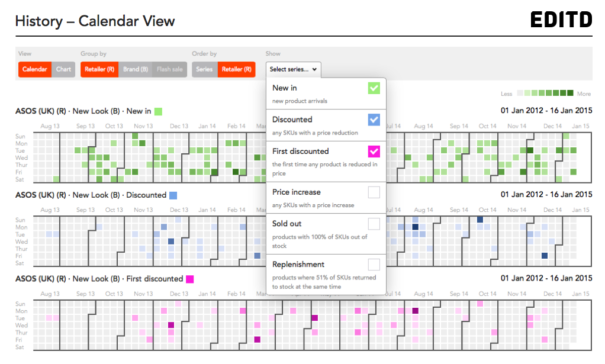Group by Brand (B)
The height and width of the screenshot is (364, 605).
point(136,69)
